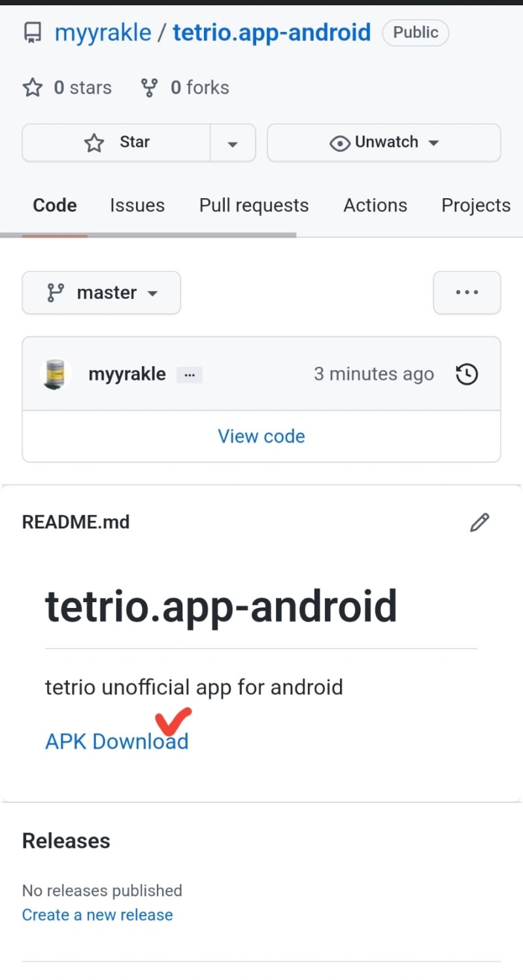Open the master branch selector

coord(101,293)
